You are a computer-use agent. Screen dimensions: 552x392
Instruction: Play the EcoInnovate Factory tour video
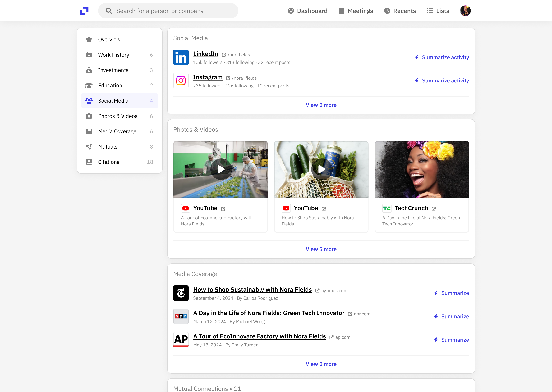pyautogui.click(x=221, y=169)
